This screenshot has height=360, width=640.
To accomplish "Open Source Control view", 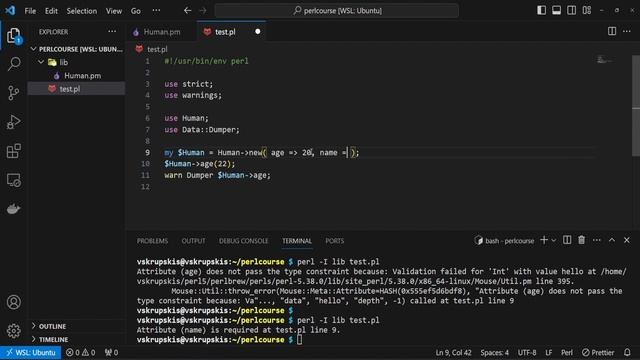I will pyautogui.click(x=14, y=93).
